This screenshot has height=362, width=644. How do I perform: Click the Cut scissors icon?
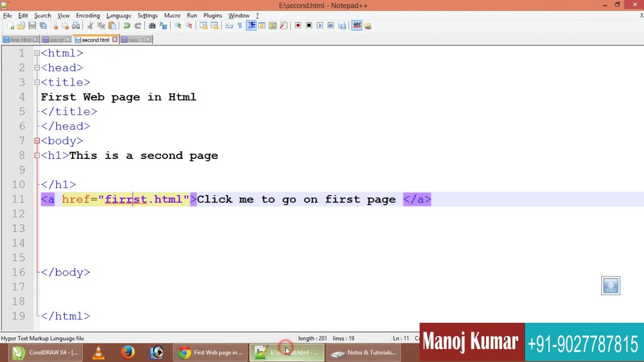(x=91, y=26)
